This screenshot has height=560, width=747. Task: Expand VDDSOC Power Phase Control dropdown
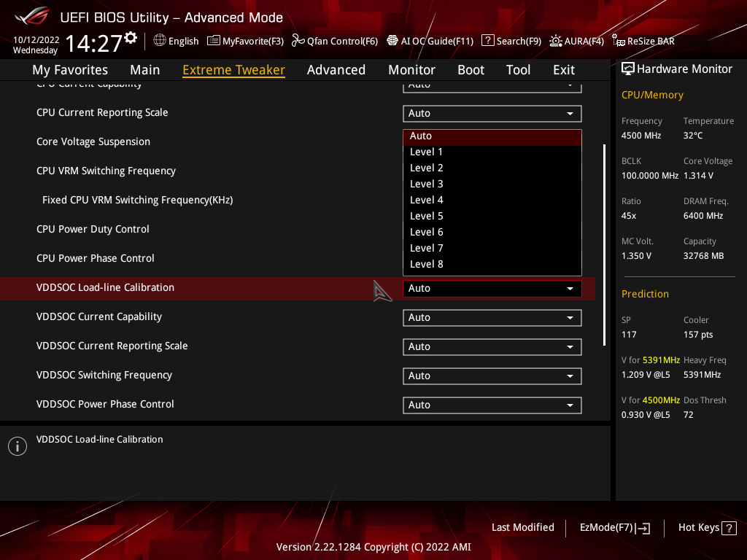click(x=492, y=405)
